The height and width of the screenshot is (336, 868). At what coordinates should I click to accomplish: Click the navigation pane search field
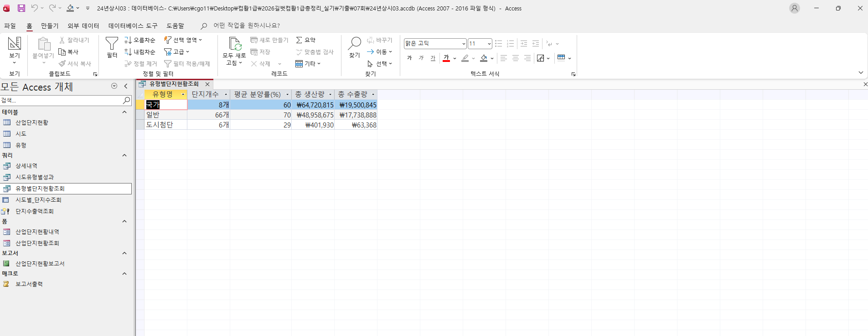click(62, 100)
